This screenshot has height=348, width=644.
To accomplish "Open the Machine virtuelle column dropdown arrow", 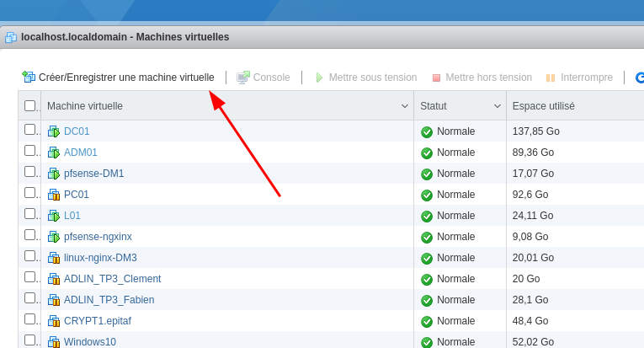I will (405, 106).
